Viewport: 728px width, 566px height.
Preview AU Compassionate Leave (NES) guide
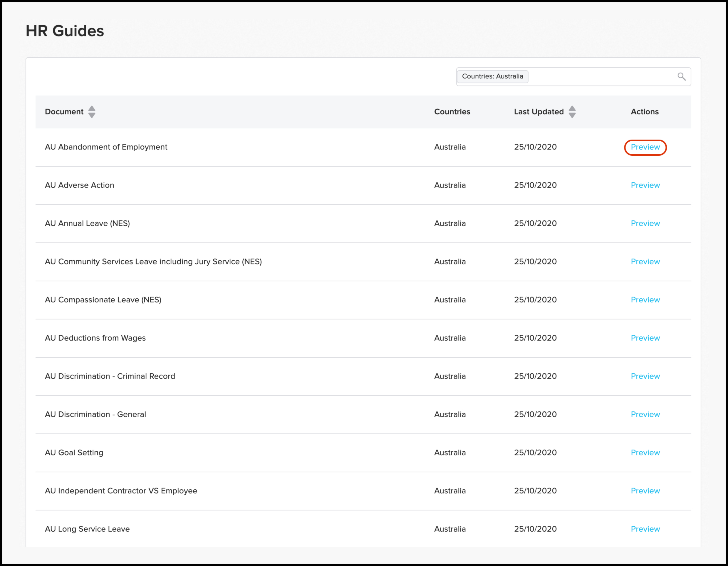click(645, 300)
